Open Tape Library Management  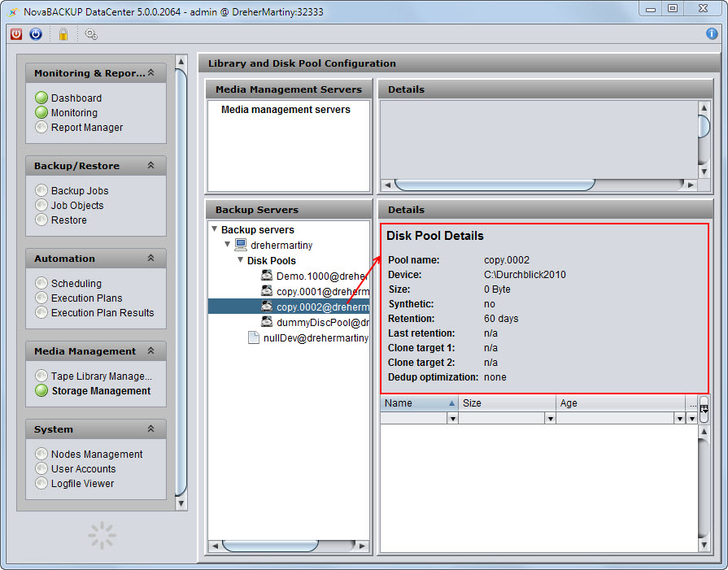[x=102, y=376]
